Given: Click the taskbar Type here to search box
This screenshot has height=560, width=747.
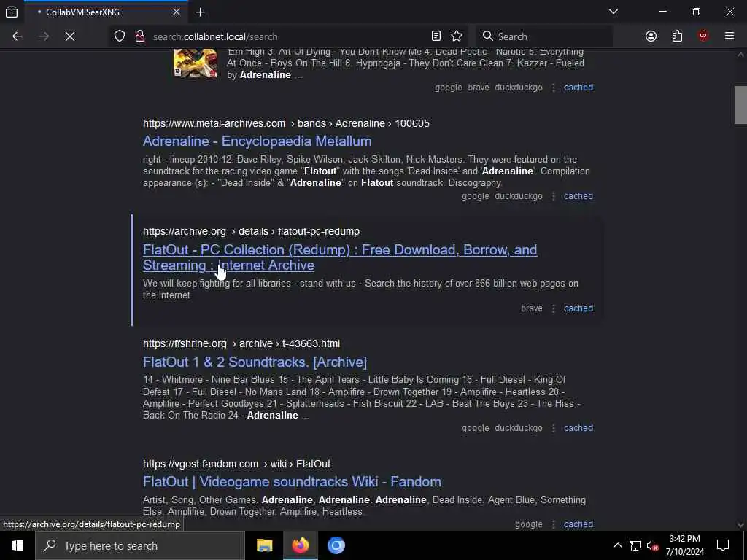Looking at the screenshot, I should [x=140, y=545].
